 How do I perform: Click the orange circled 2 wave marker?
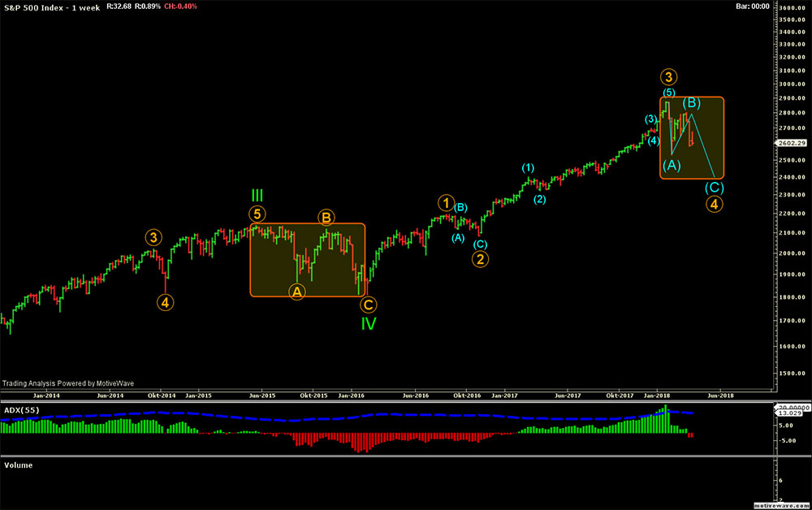click(480, 260)
